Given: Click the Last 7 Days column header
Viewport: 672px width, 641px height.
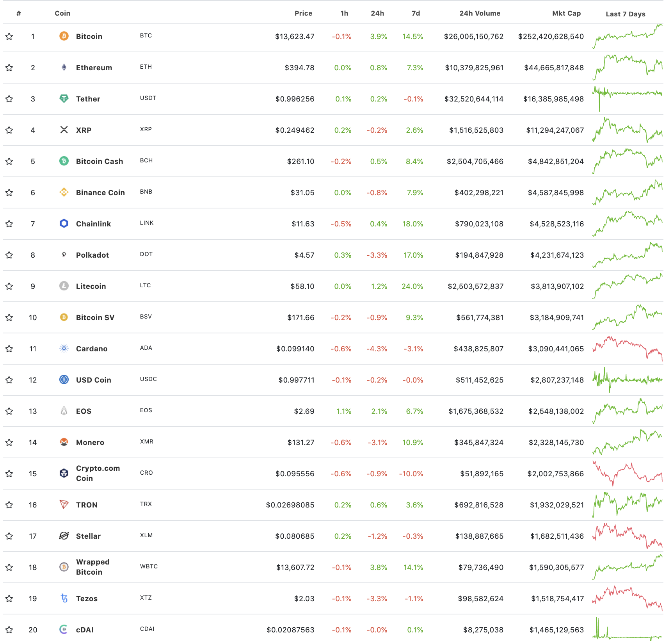Looking at the screenshot, I should pyautogui.click(x=626, y=14).
